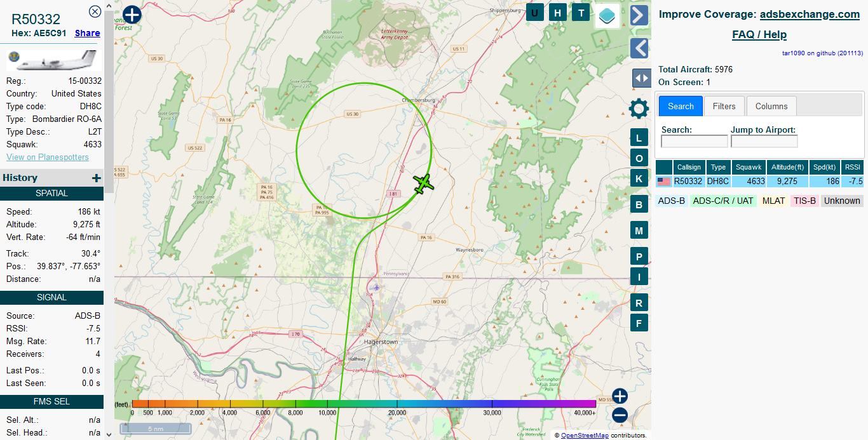Click the left arrow sidebar button
The width and height of the screenshot is (868, 440).
click(639, 48)
